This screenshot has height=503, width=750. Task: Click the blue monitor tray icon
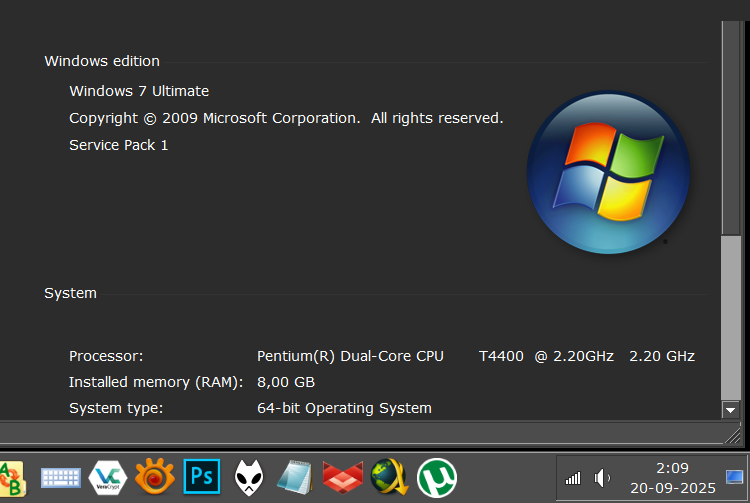pos(734,477)
